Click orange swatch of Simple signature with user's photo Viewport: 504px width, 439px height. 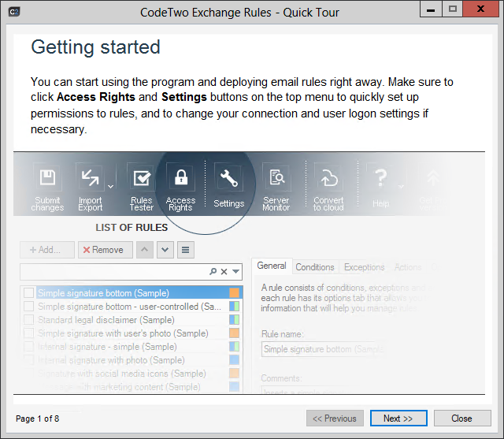pos(235,333)
